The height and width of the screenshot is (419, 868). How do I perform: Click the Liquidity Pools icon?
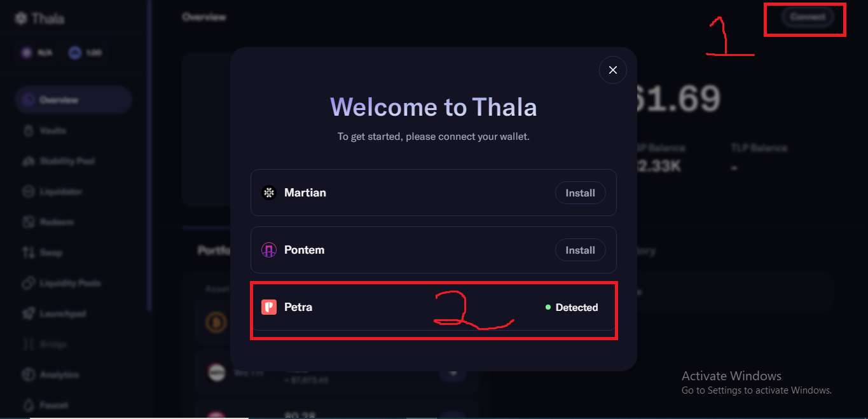(x=28, y=283)
